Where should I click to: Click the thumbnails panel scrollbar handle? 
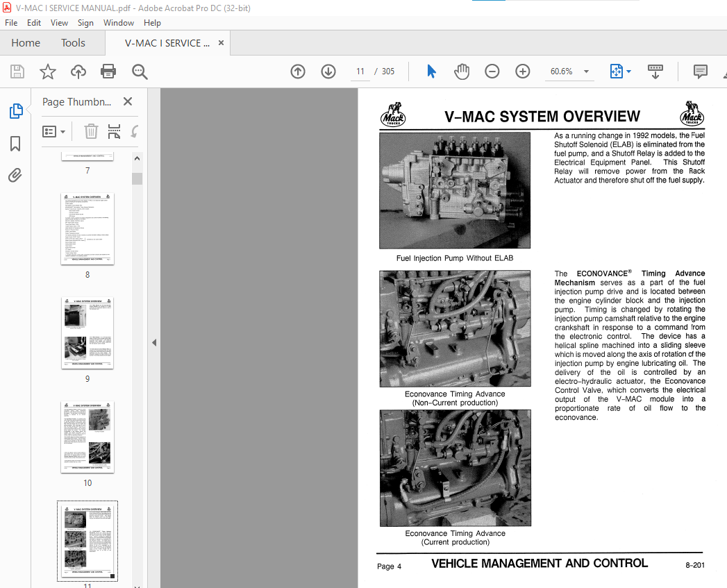click(137, 178)
